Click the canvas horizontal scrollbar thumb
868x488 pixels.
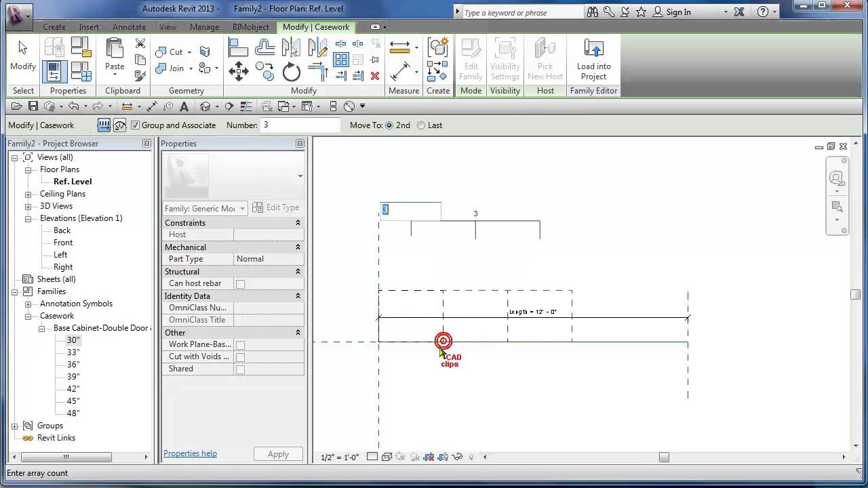(664, 457)
